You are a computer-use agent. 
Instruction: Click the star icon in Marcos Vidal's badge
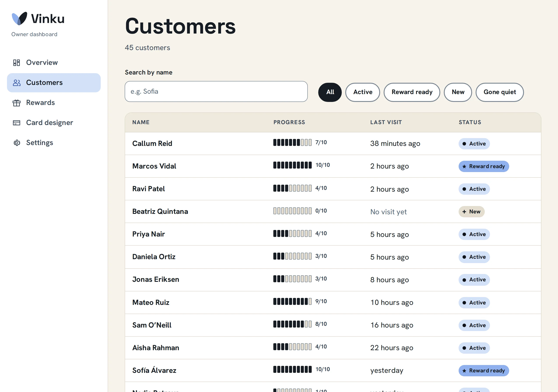click(x=464, y=166)
